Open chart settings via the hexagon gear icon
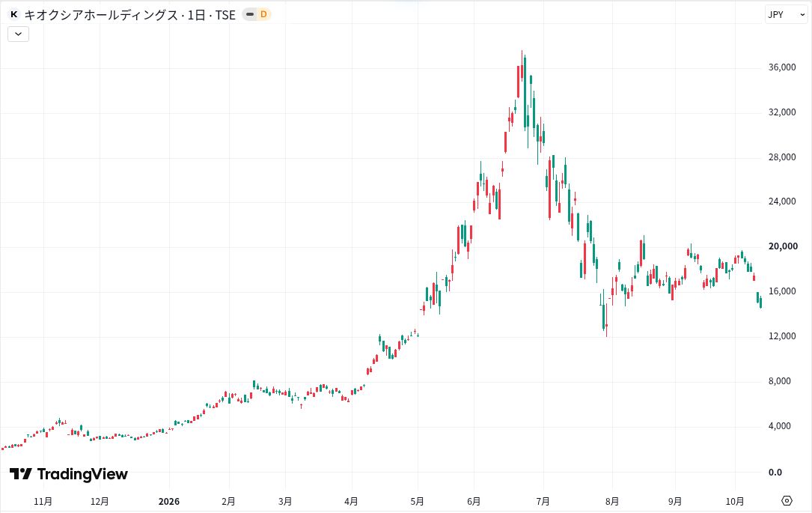This screenshot has width=812, height=513. [x=787, y=500]
